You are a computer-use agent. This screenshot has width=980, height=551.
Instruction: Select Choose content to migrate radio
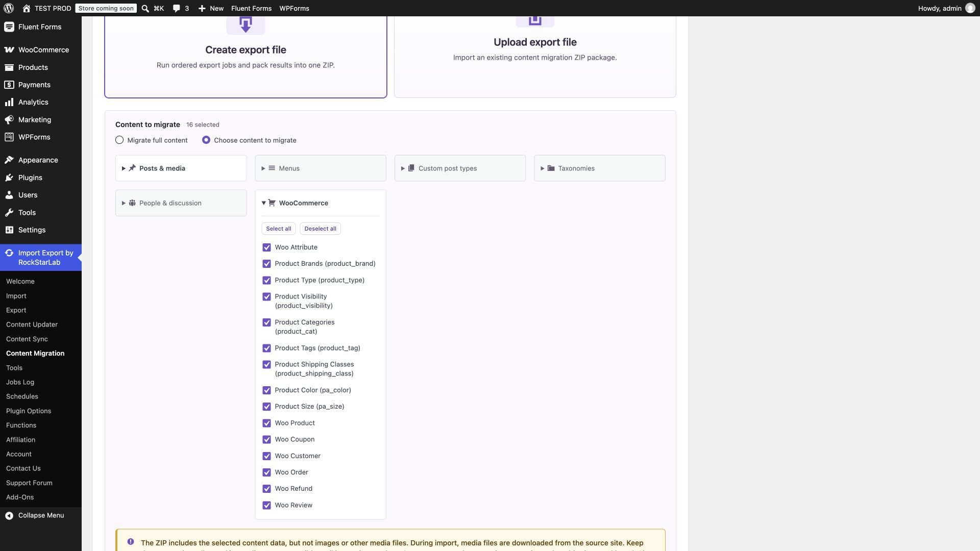tap(206, 140)
